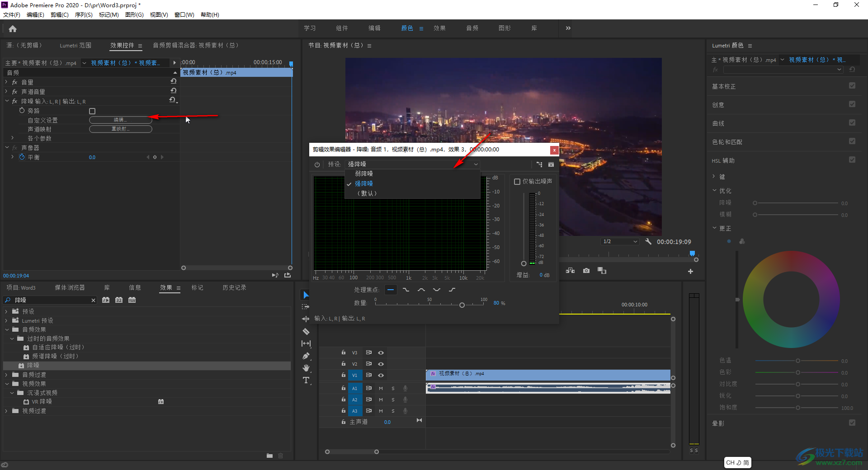This screenshot has height=470, width=868.
Task: Toggle 基本校正 checkbox in Lumetri
Action: [852, 86]
